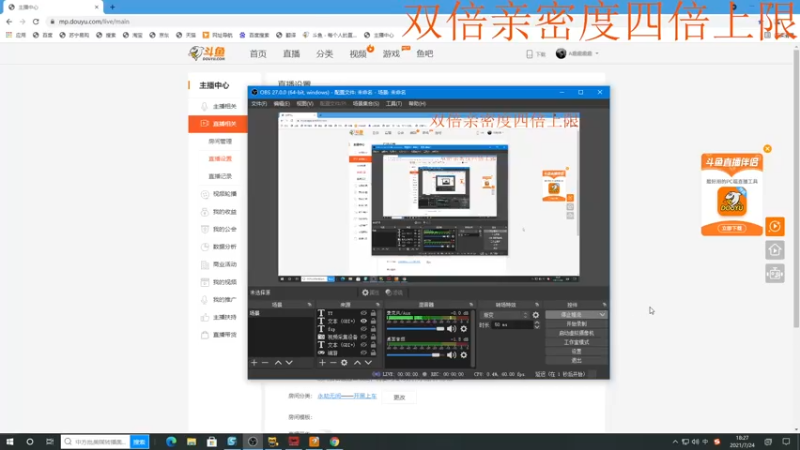The width and height of the screenshot is (800, 450).
Task: Mute the 桌面音频 speaker icon
Action: [452, 355]
